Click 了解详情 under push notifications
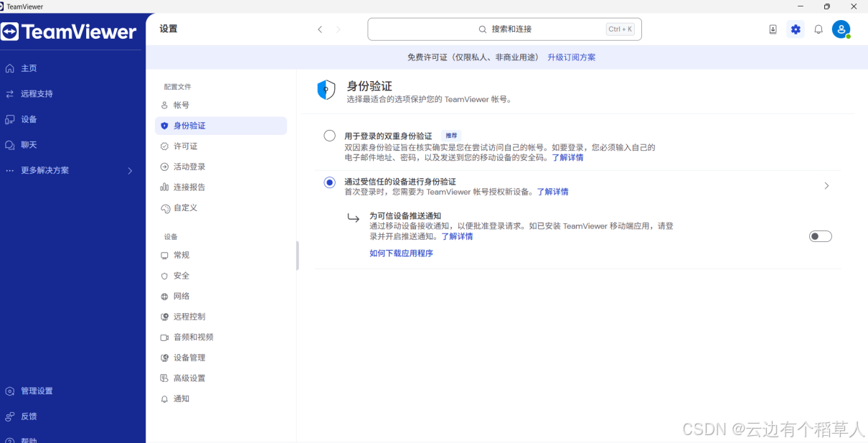Image resolution: width=868 pixels, height=443 pixels. pos(457,236)
